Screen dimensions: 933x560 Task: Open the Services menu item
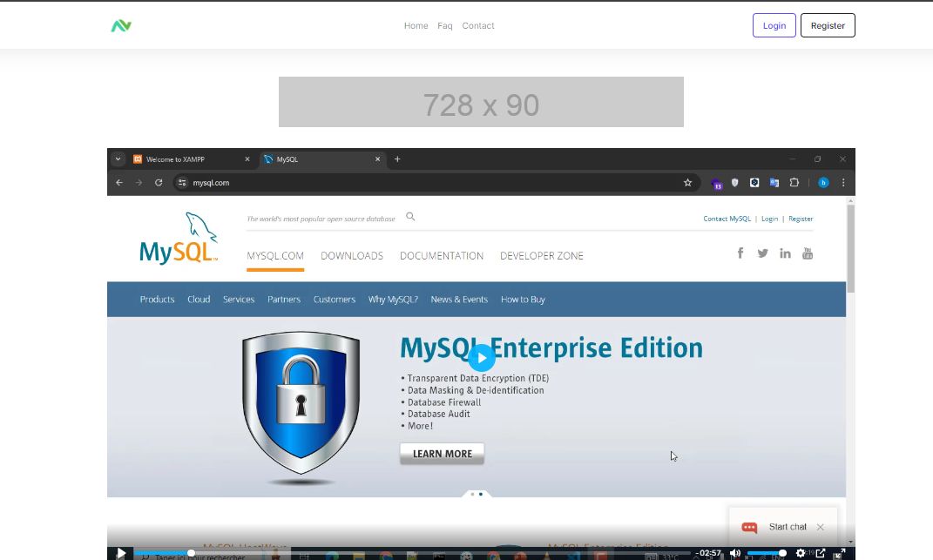pos(239,300)
